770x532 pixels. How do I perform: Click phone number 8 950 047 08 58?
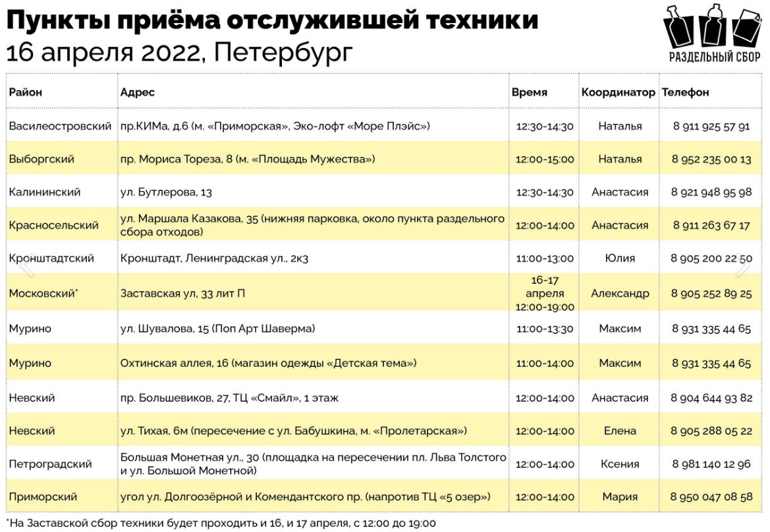click(x=711, y=496)
